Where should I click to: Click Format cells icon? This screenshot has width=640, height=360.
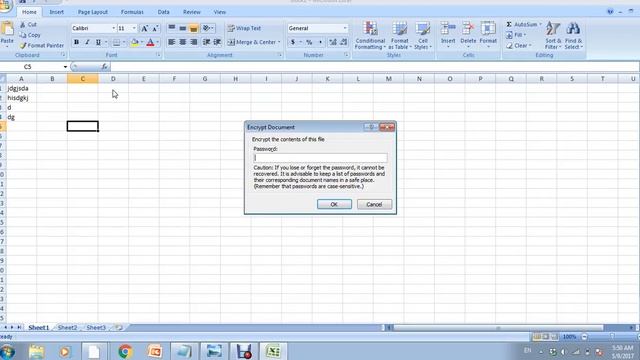coord(488,29)
